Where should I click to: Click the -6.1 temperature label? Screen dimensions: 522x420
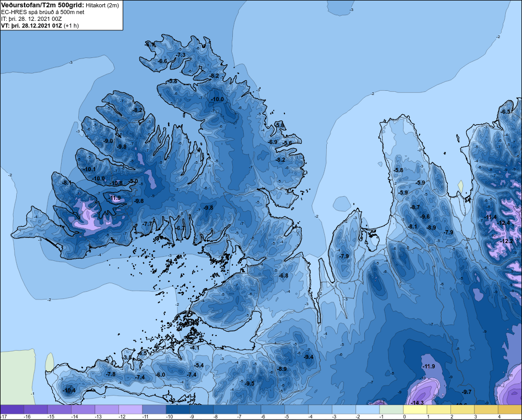[150, 44]
